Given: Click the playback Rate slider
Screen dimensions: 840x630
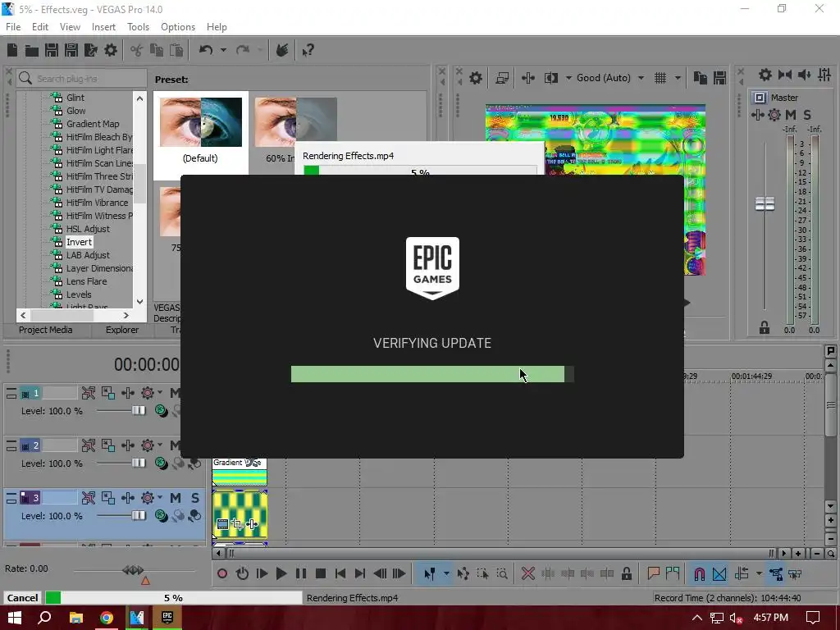Looking at the screenshot, I should [x=133, y=570].
